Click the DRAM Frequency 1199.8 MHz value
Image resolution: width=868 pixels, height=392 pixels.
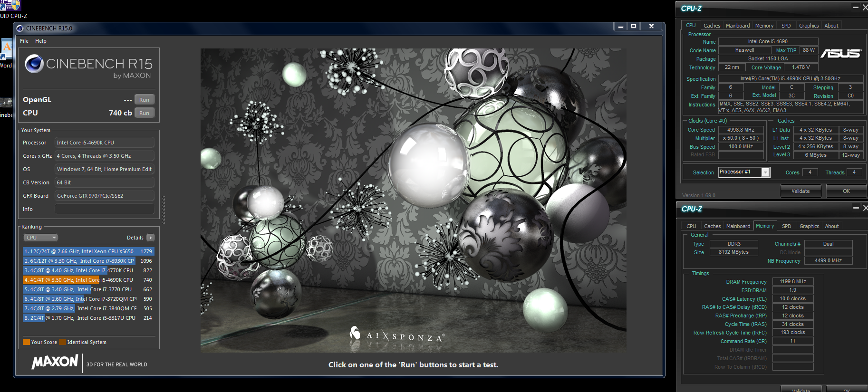[x=793, y=281]
